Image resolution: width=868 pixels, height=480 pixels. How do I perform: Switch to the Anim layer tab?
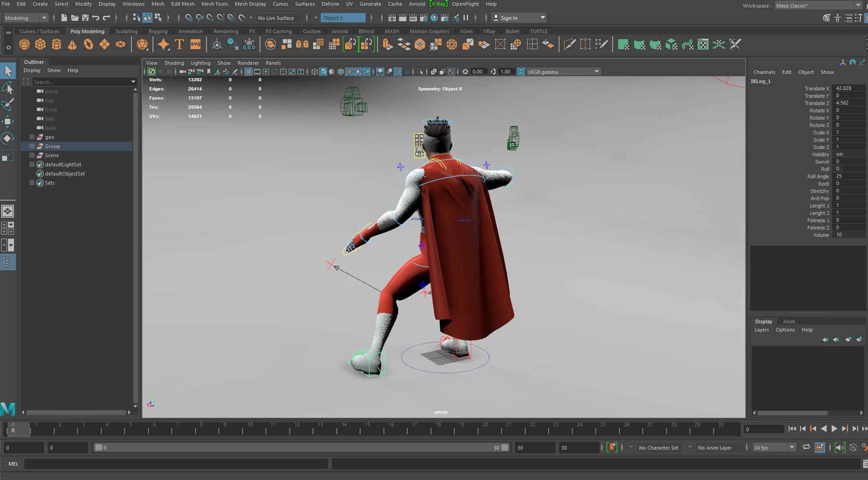[789, 322]
